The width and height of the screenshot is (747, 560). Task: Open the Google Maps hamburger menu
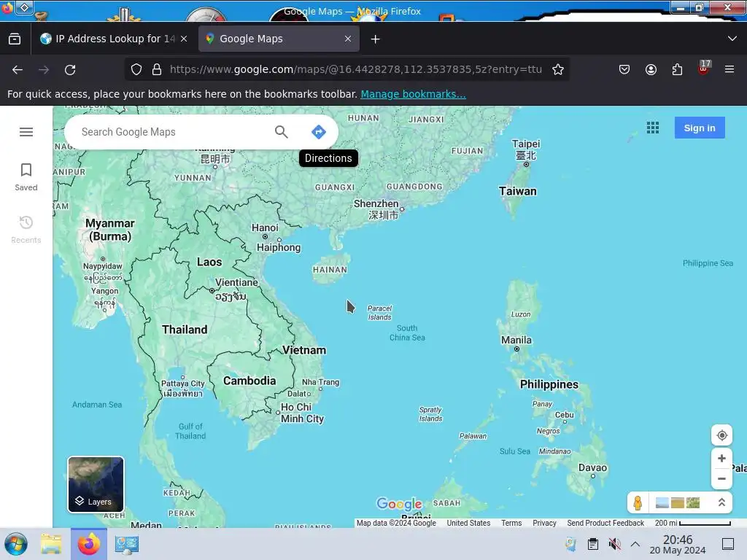pos(26,132)
